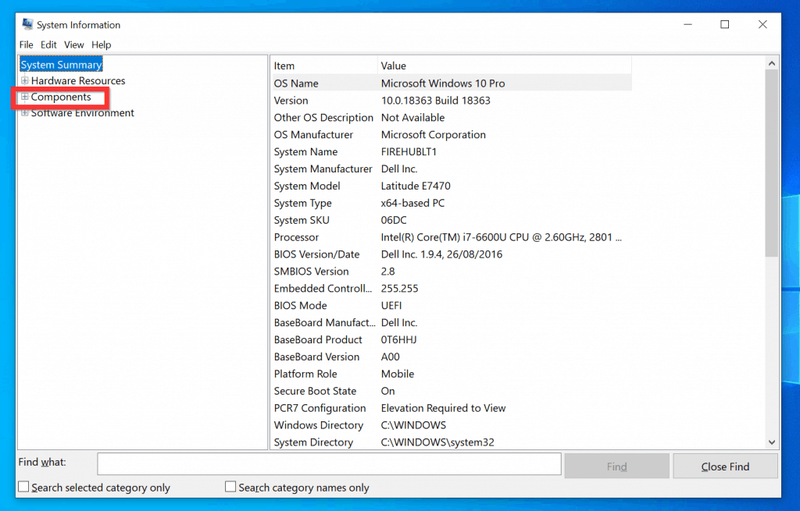
Task: Click the BaseBoard Product item
Action: pos(318,340)
